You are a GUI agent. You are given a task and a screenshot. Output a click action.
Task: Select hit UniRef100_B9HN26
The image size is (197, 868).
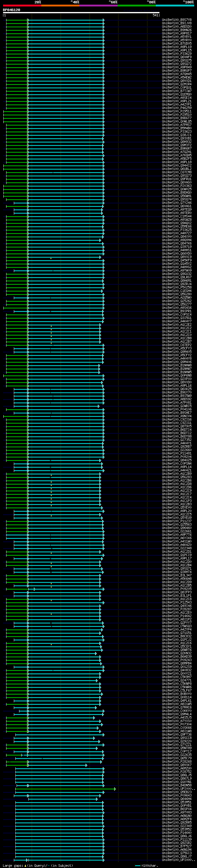tap(177, 30)
